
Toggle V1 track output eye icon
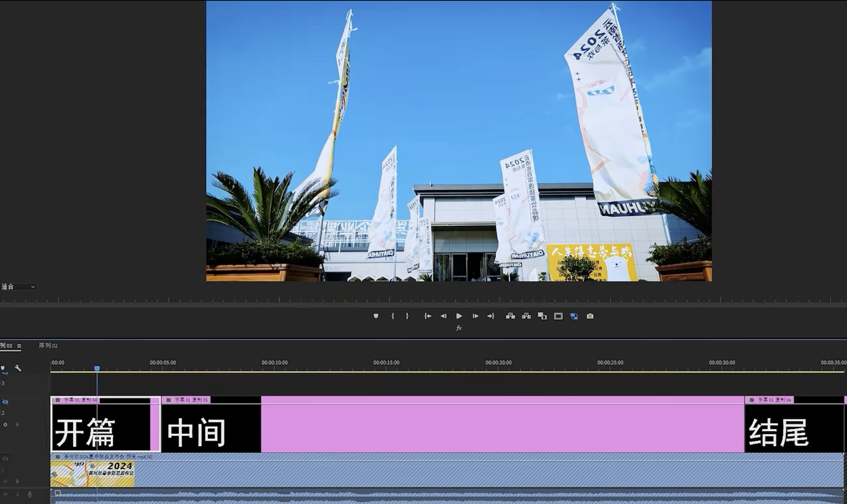5,459
